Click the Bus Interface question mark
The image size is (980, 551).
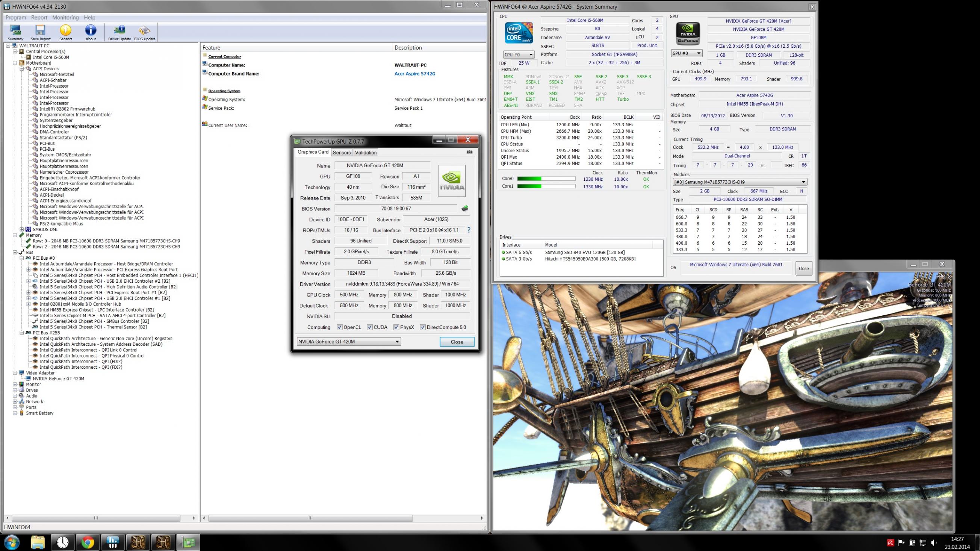tap(469, 230)
